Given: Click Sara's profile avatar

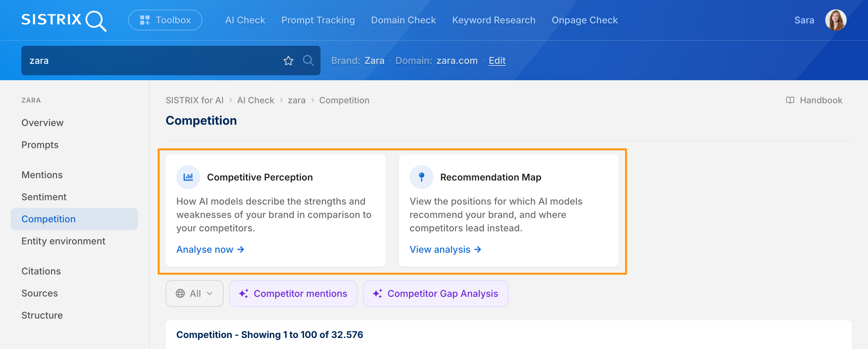Looking at the screenshot, I should tap(836, 20).
